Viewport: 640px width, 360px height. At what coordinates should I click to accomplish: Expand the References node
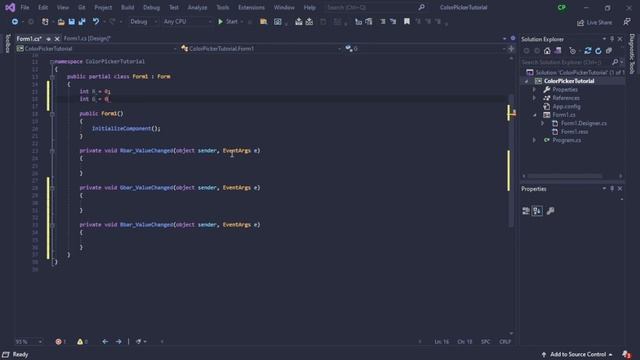coord(534,98)
